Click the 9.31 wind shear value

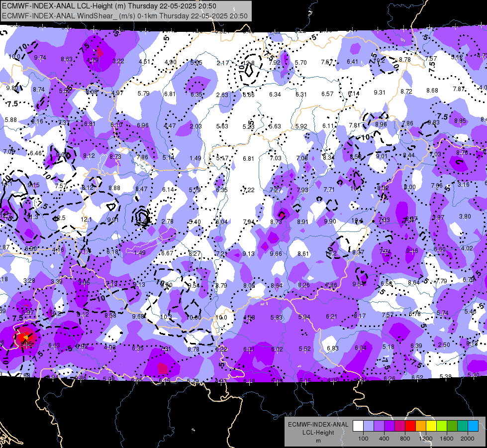[x=380, y=92]
